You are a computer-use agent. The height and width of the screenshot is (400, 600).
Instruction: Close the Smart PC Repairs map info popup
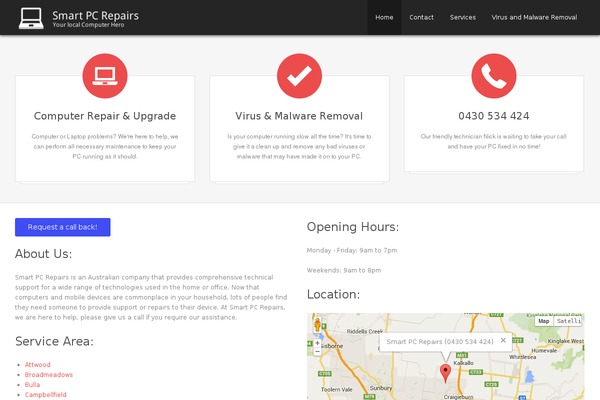pyautogui.click(x=503, y=340)
